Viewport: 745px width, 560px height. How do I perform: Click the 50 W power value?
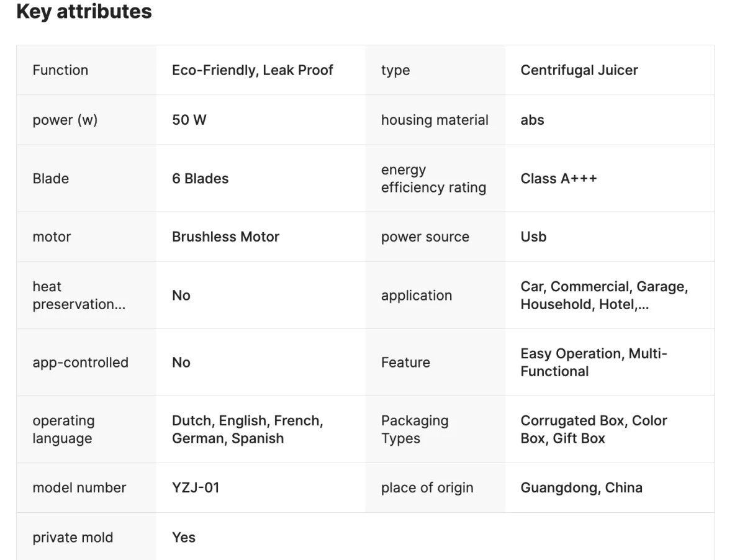(189, 120)
